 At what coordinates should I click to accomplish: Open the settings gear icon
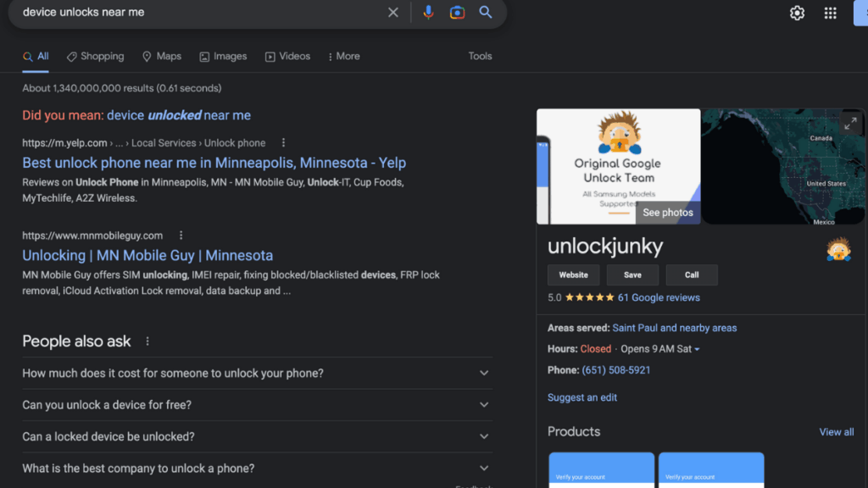coord(797,13)
